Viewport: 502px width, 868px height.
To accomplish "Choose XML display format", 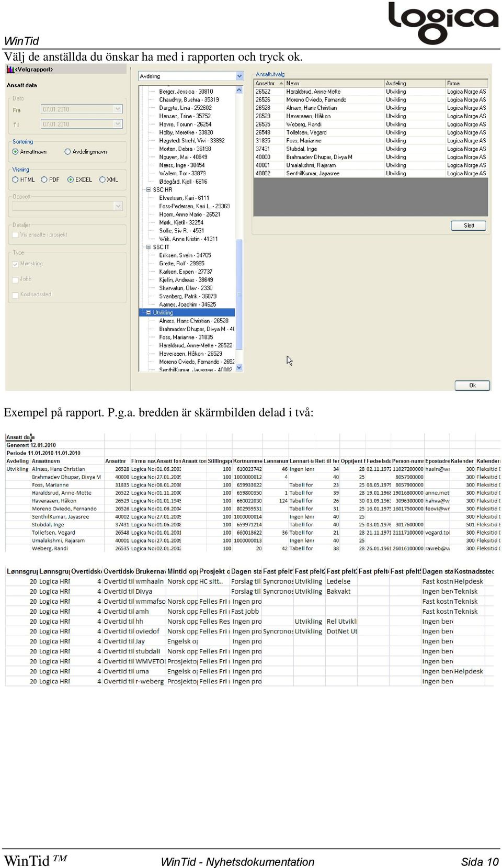I will [101, 179].
